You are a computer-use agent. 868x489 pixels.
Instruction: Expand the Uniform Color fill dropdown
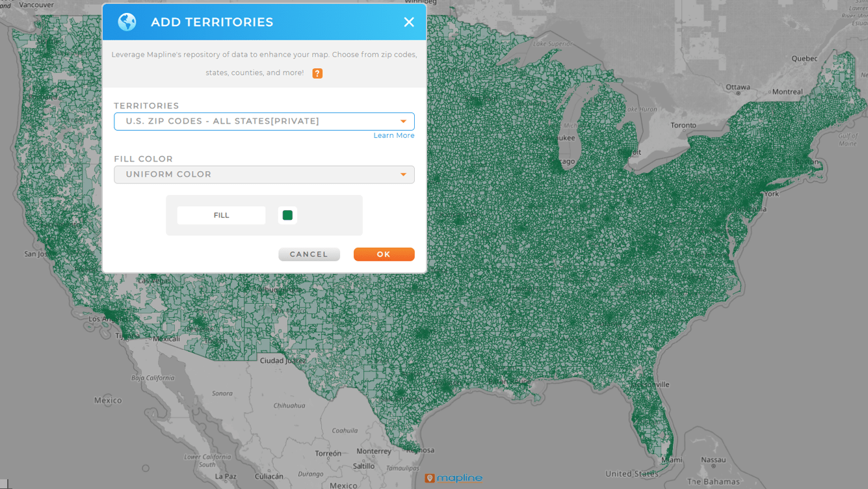[264, 174]
